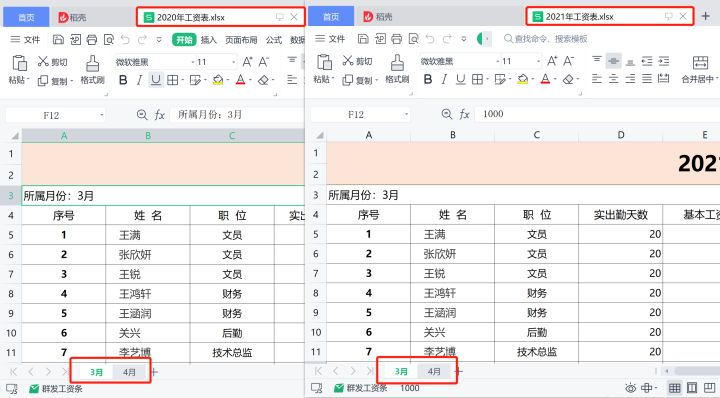Open Name Box F12 dropdown in 2020年工资表 window

pyautogui.click(x=101, y=115)
